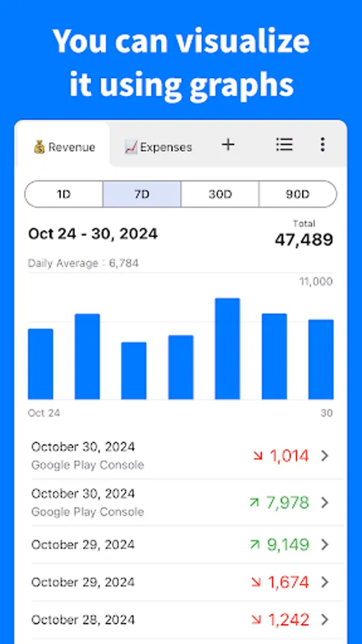Click the Daily Average 6,784 text
The height and width of the screenshot is (644, 362).
pyautogui.click(x=83, y=263)
